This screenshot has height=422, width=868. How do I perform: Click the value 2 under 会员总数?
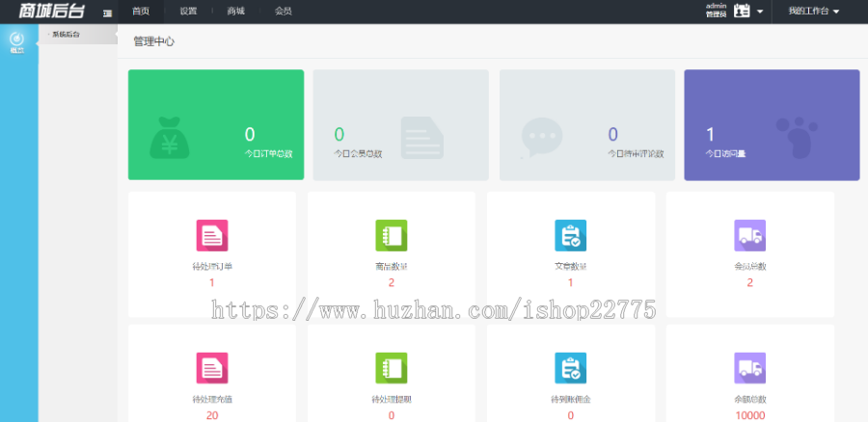750,283
